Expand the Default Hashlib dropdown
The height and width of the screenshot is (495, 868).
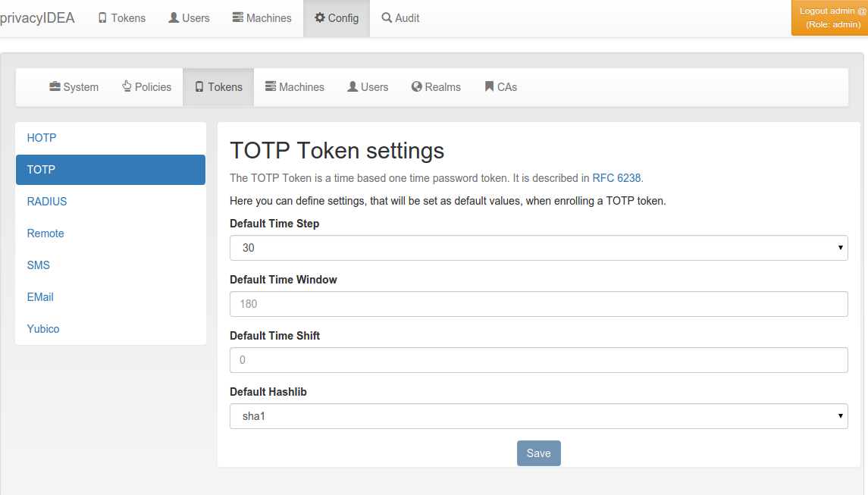click(x=539, y=416)
